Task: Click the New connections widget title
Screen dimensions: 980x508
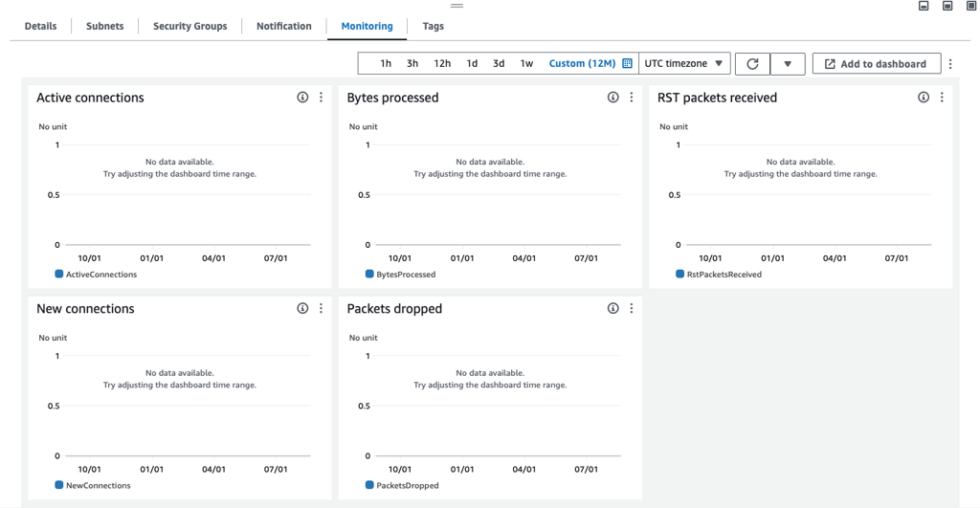Action: 85,309
